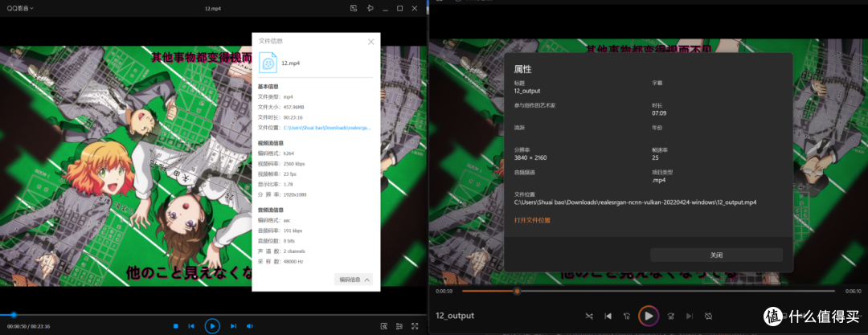868x335 pixels.
Task: Open the QQ影音 main menu dropdown
Action: (x=19, y=8)
